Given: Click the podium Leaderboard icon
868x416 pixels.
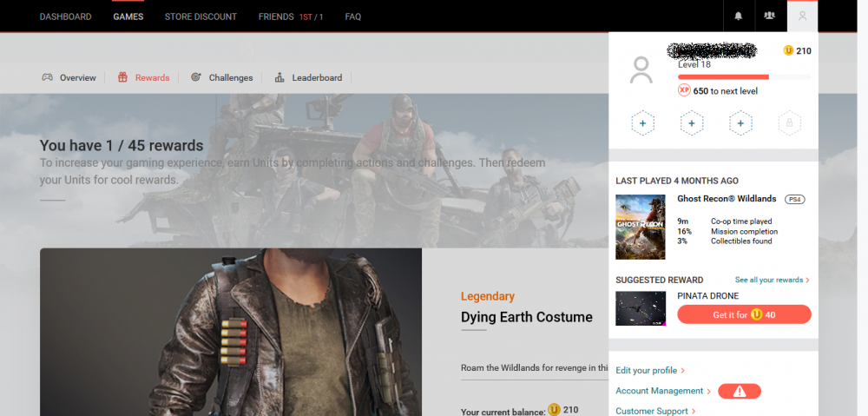Looking at the screenshot, I should (279, 77).
